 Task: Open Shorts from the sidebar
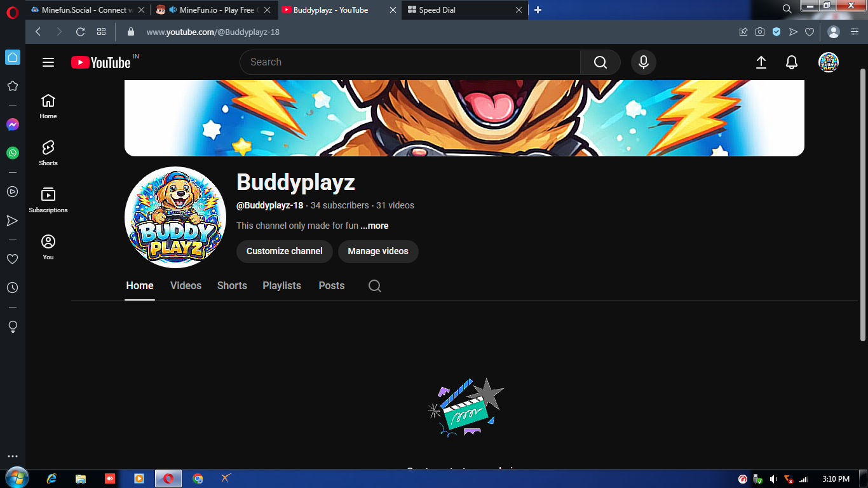pos(48,153)
